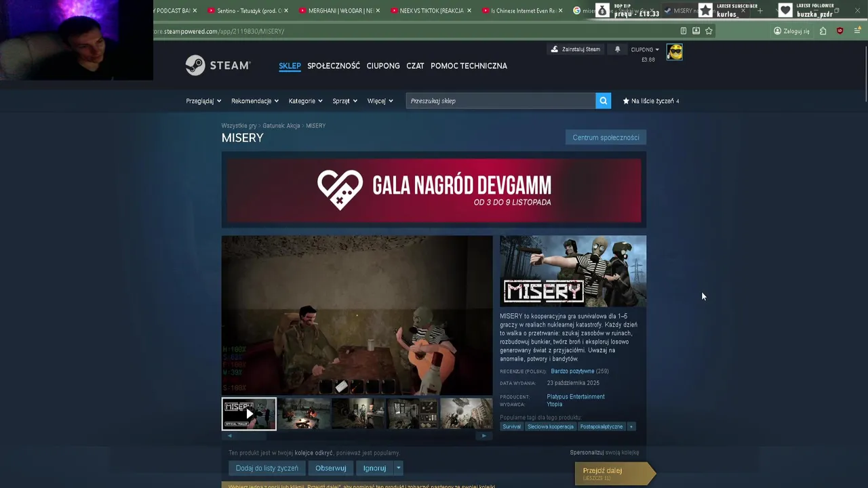The image size is (868, 488).
Task: Click the user avatar at top right
Action: 674,52
